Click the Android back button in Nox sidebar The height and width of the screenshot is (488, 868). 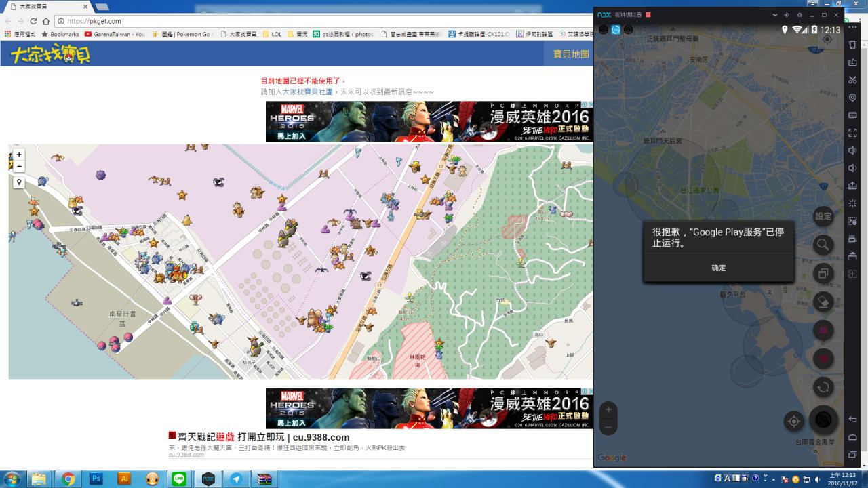[853, 420]
